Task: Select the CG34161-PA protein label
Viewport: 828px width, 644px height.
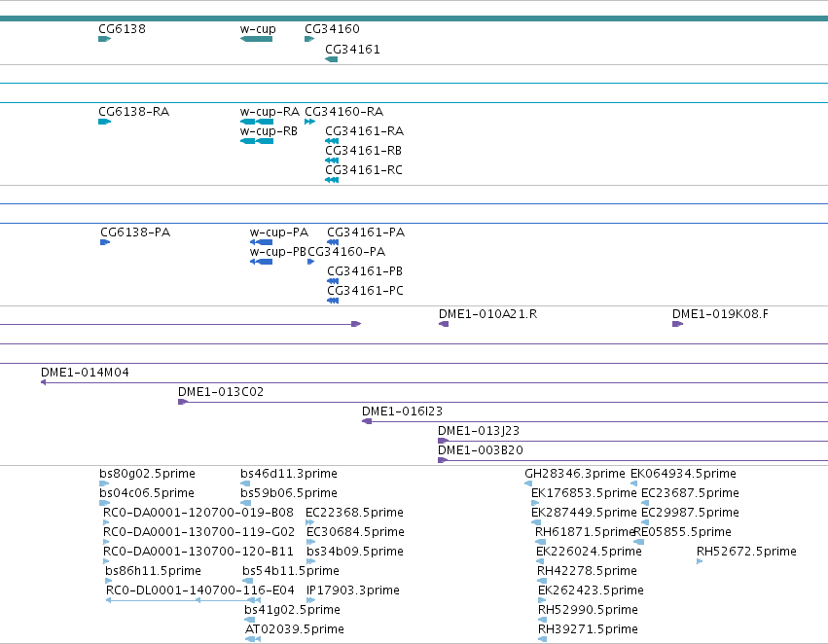Action: coord(366,233)
